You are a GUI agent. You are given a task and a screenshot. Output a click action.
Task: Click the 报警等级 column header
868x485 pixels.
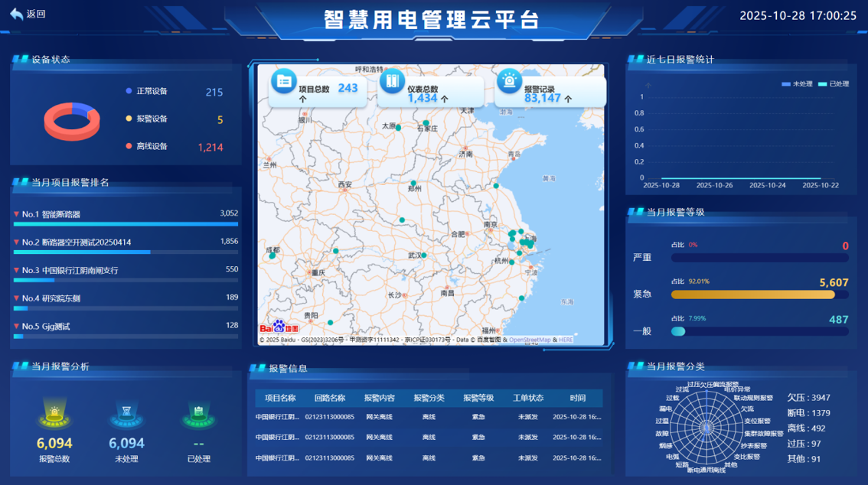478,399
